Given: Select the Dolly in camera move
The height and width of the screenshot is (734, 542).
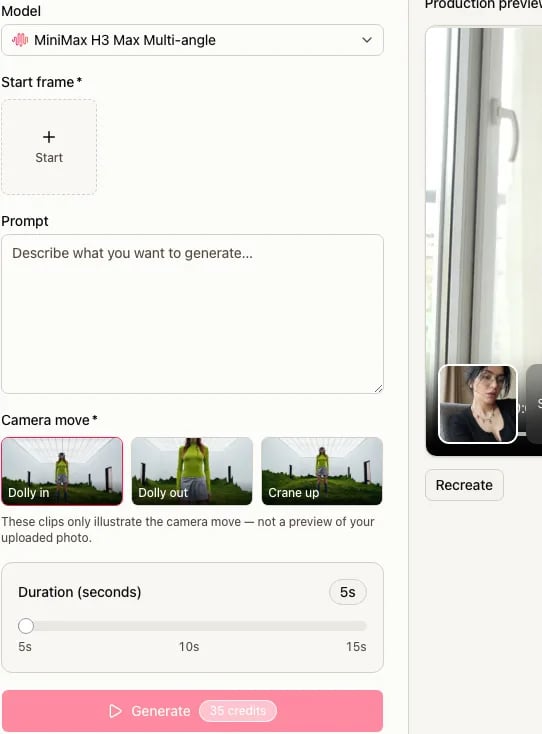Looking at the screenshot, I should [62, 471].
